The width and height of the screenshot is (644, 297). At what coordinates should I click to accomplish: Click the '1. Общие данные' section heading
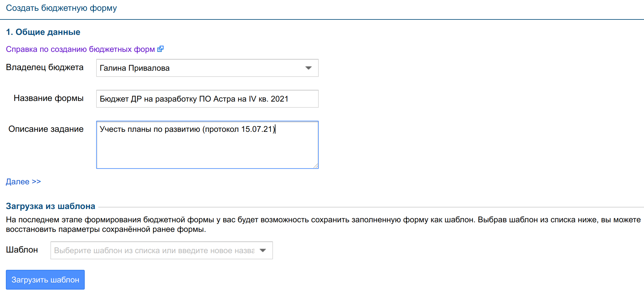tap(43, 32)
